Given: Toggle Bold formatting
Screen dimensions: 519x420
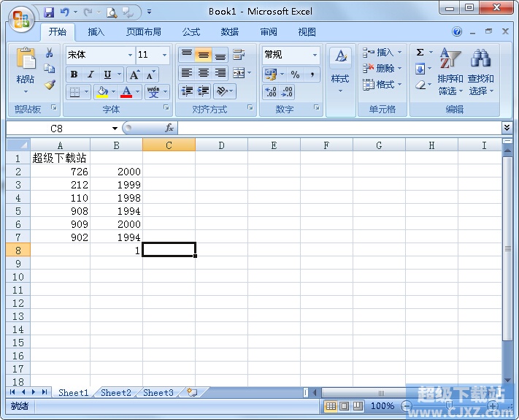Looking at the screenshot, I should 74,75.
